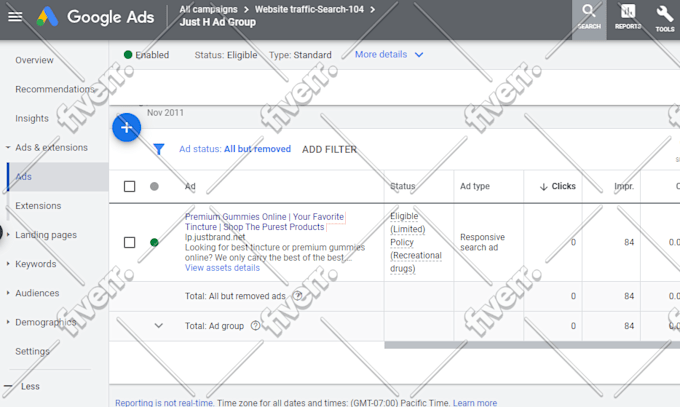The height and width of the screenshot is (407, 680).
Task: Click the Nov 2011 date label
Action: coord(165,113)
